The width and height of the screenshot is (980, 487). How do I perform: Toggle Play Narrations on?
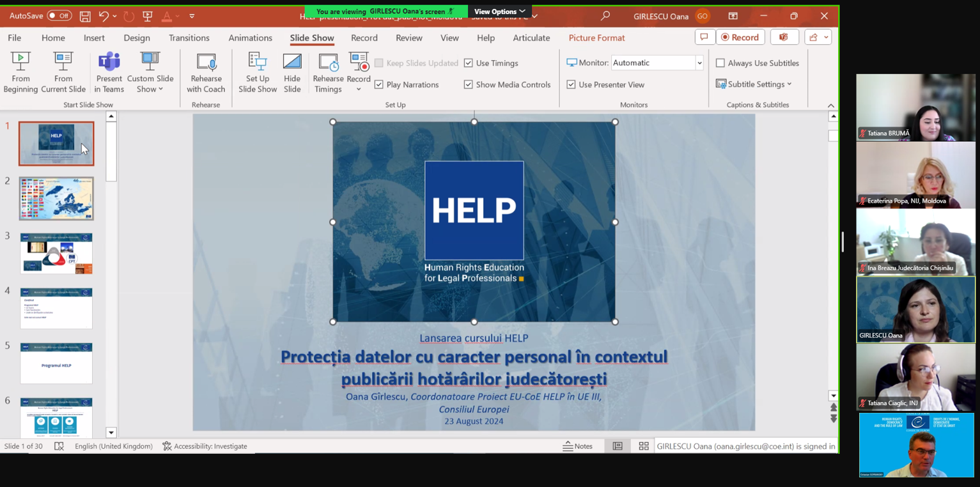379,84
